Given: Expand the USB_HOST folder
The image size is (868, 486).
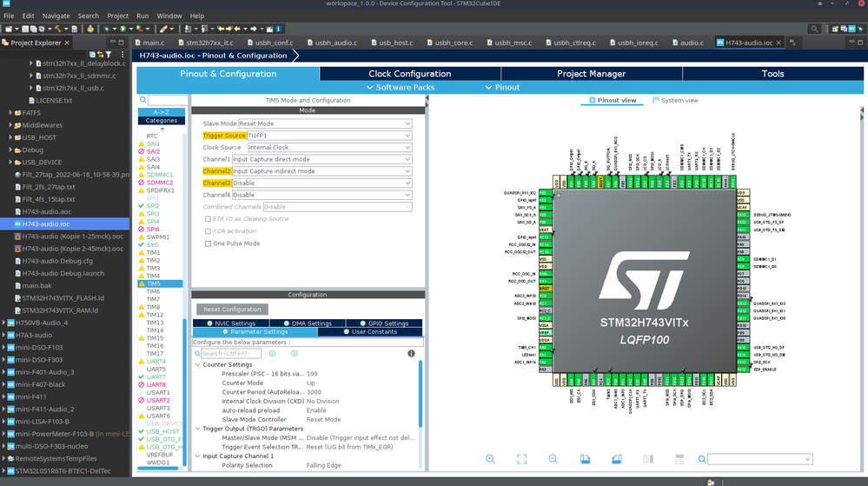Looking at the screenshot, I should click(10, 137).
